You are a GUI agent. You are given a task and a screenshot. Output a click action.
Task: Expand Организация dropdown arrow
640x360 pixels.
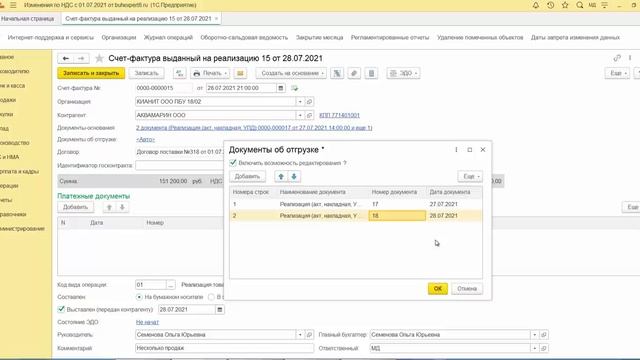point(300,101)
